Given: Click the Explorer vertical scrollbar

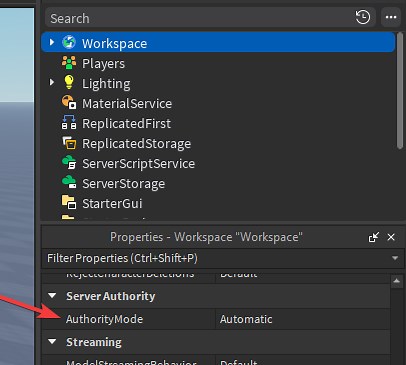Looking at the screenshot, I should tap(400, 90).
